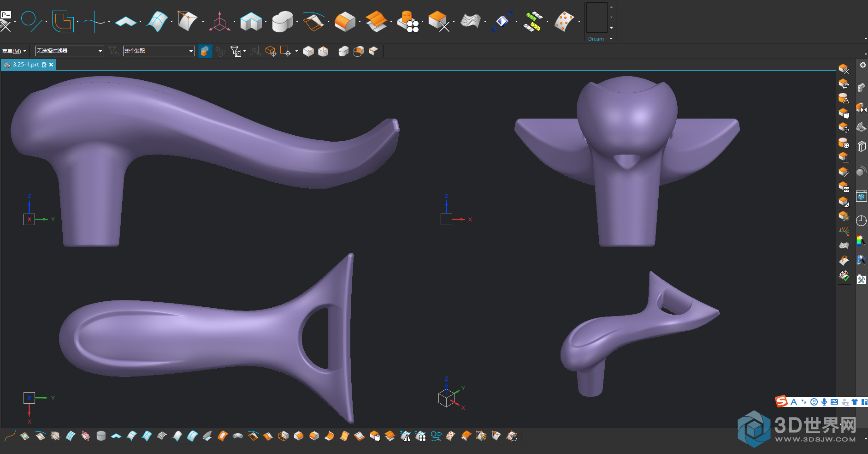This screenshot has width=868, height=454.
Task: Click the offset curve tool icon
Action: tap(63, 21)
